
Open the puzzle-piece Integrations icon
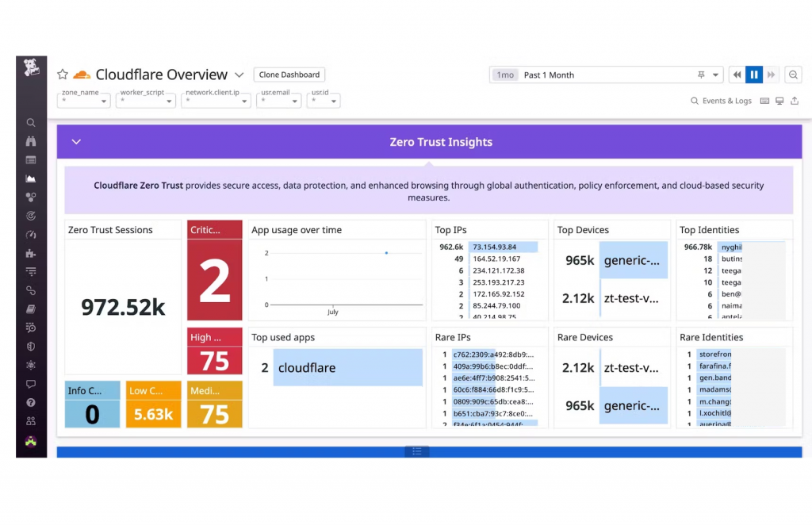[31, 253]
